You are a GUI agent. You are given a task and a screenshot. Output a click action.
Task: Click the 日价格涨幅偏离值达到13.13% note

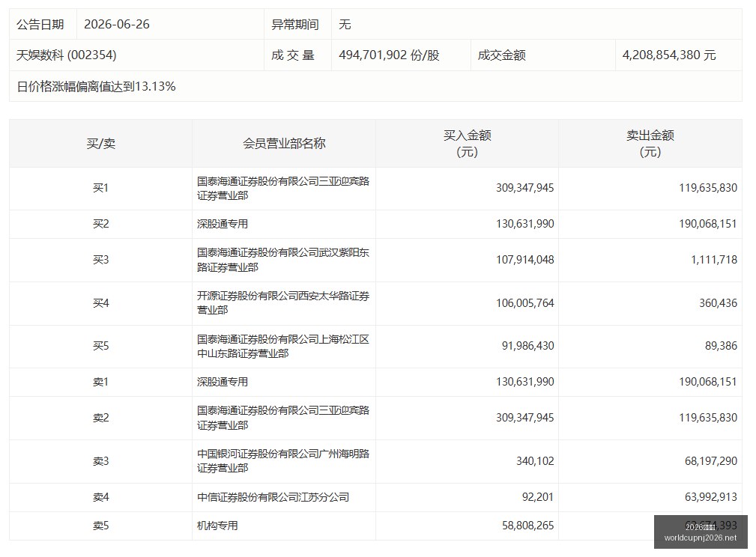96,86
